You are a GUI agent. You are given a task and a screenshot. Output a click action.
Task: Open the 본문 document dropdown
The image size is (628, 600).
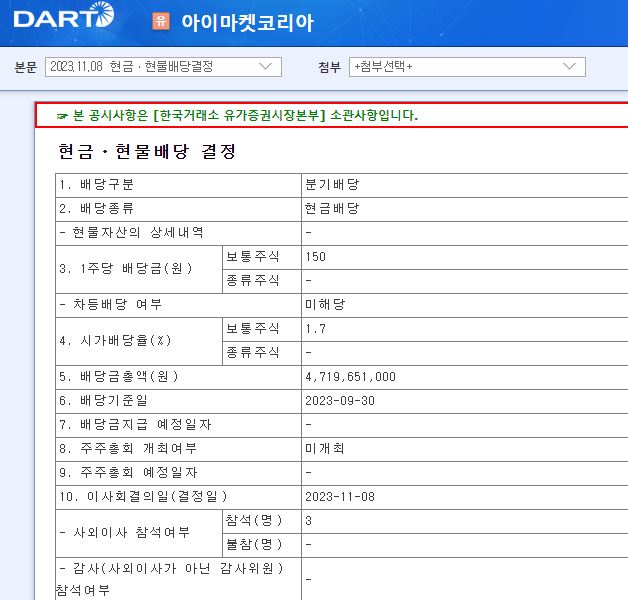[163, 67]
